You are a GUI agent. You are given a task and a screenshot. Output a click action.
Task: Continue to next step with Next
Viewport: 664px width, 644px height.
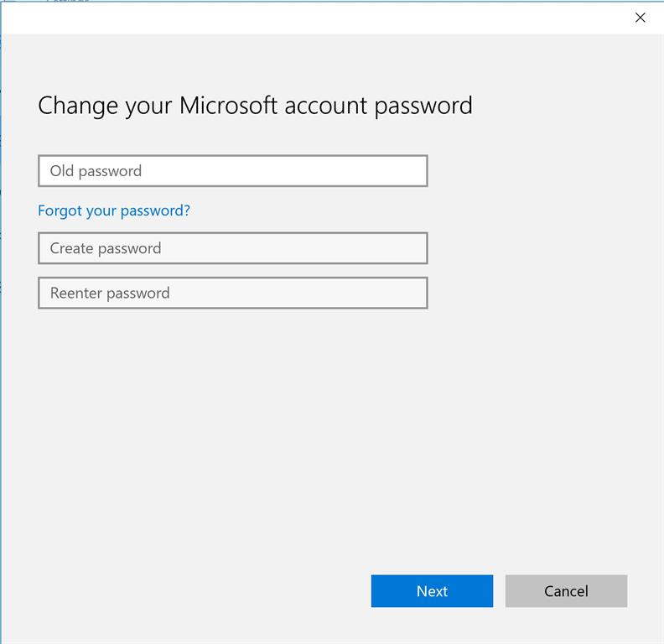pyautogui.click(x=432, y=591)
